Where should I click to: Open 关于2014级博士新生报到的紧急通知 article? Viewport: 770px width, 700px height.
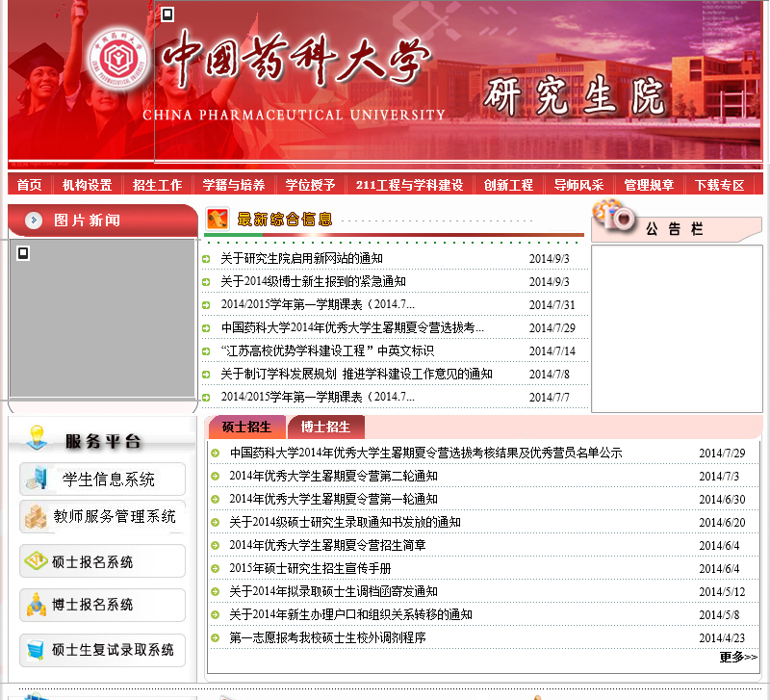coord(314,281)
